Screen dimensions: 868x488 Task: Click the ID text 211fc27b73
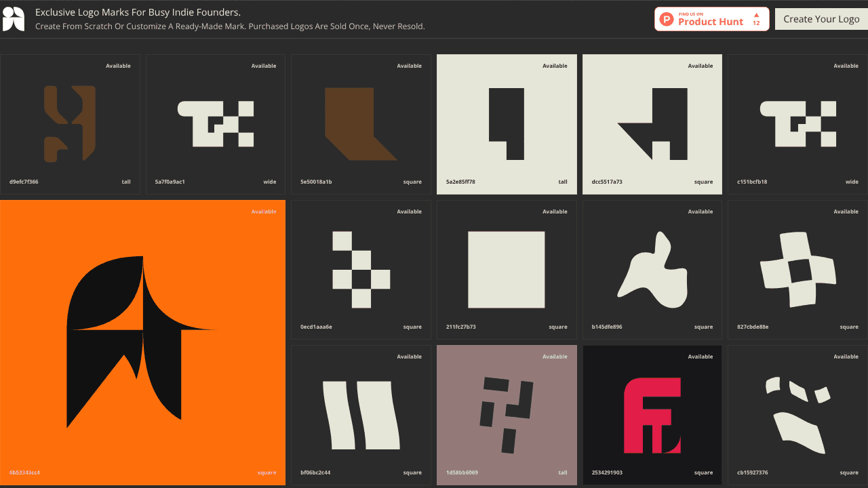[x=461, y=327]
